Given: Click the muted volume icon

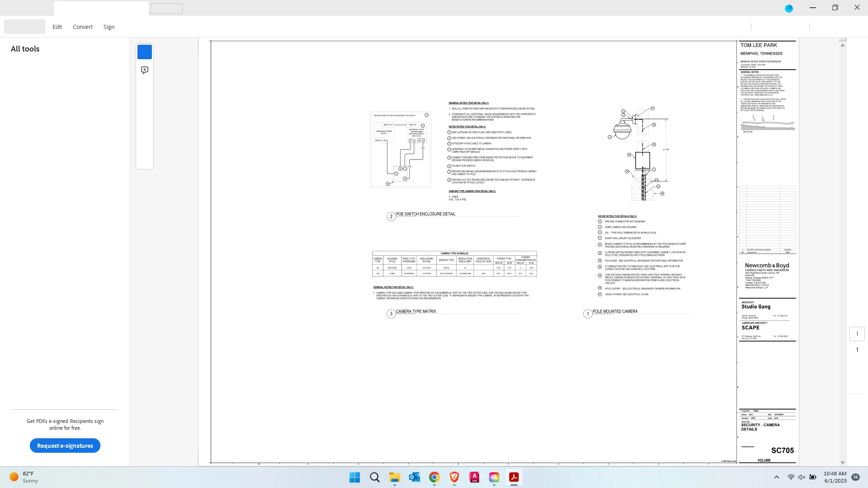Looking at the screenshot, I should [802, 477].
